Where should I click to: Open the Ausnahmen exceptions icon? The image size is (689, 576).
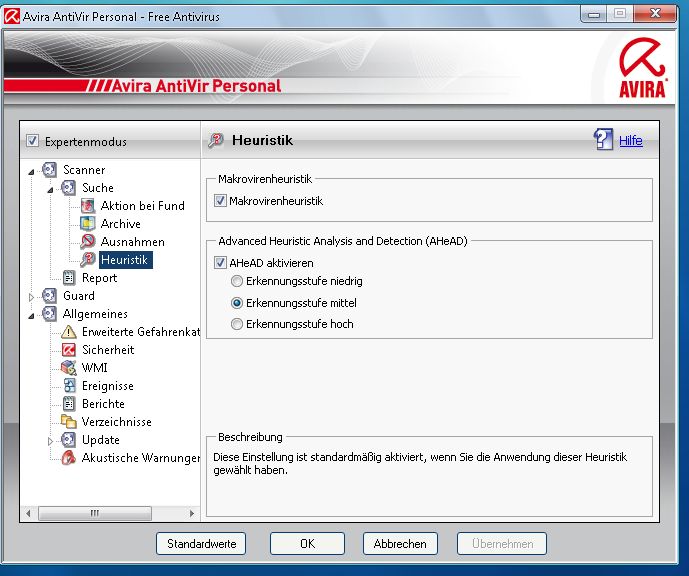(x=88, y=242)
